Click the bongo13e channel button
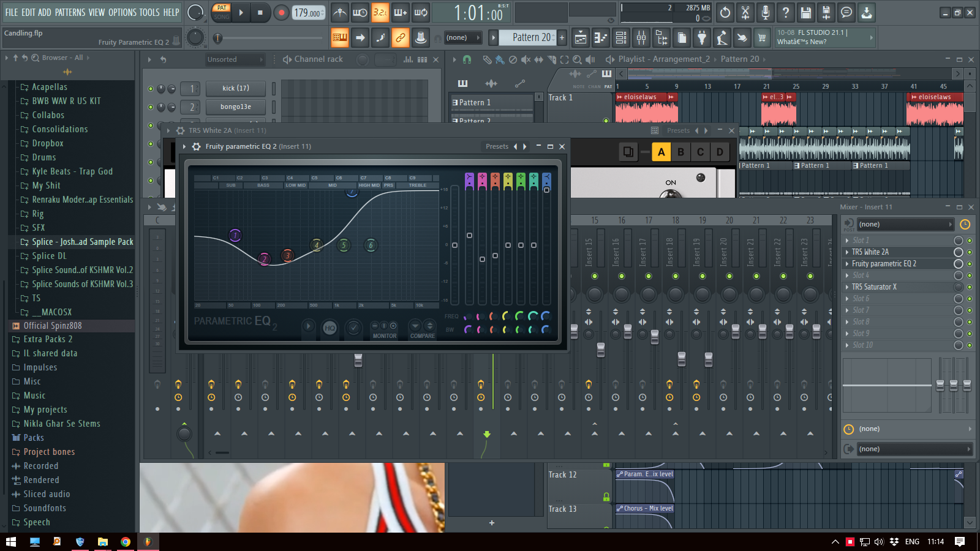The height and width of the screenshot is (551, 980). point(236,107)
